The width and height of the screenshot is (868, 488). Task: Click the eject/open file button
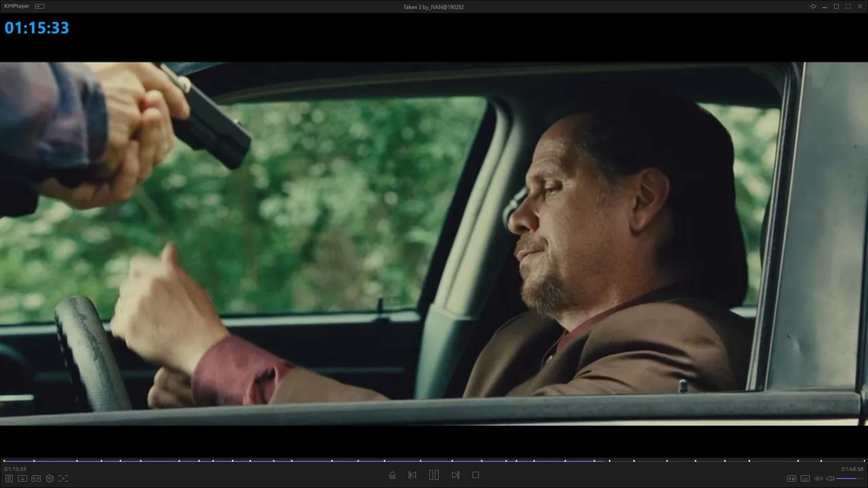[392, 475]
